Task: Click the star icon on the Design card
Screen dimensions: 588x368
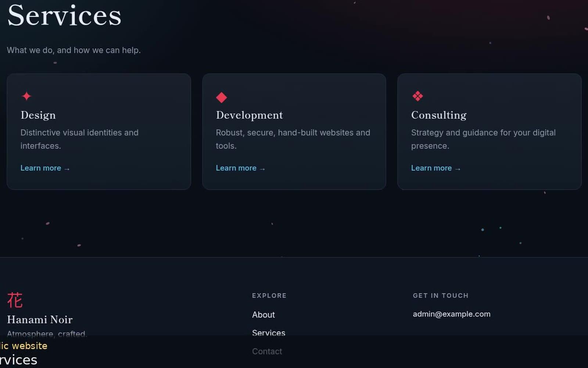Action: (26, 96)
